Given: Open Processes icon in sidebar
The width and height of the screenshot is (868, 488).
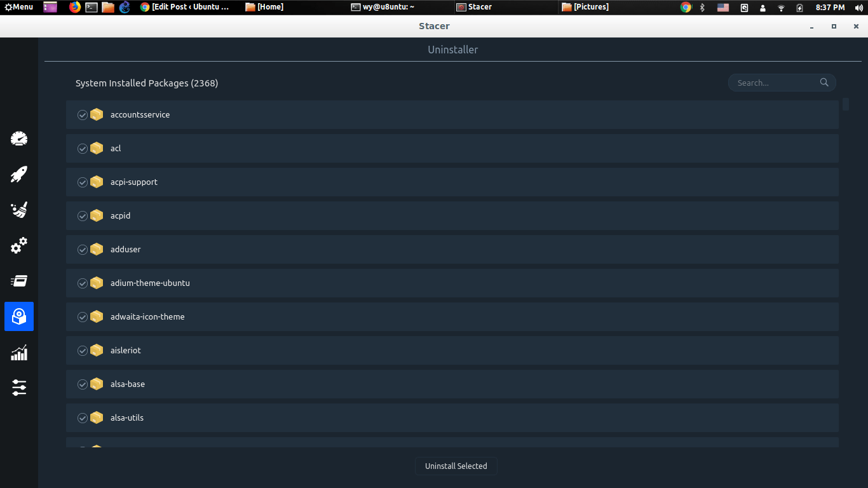Looking at the screenshot, I should pos(19,281).
